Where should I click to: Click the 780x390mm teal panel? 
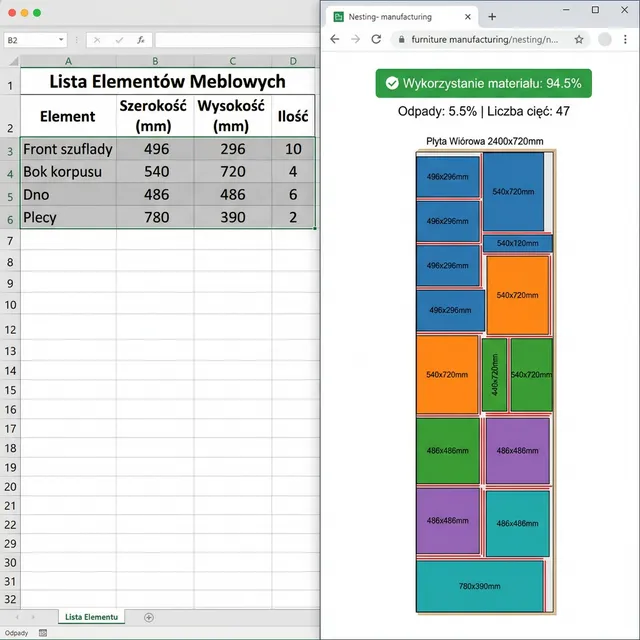tap(480, 586)
